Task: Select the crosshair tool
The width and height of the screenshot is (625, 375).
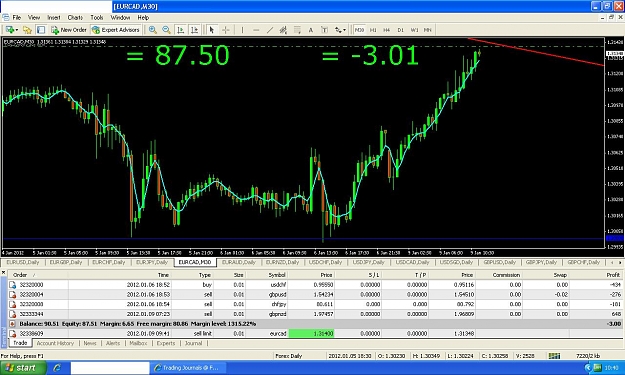Action: pyautogui.click(x=226, y=30)
